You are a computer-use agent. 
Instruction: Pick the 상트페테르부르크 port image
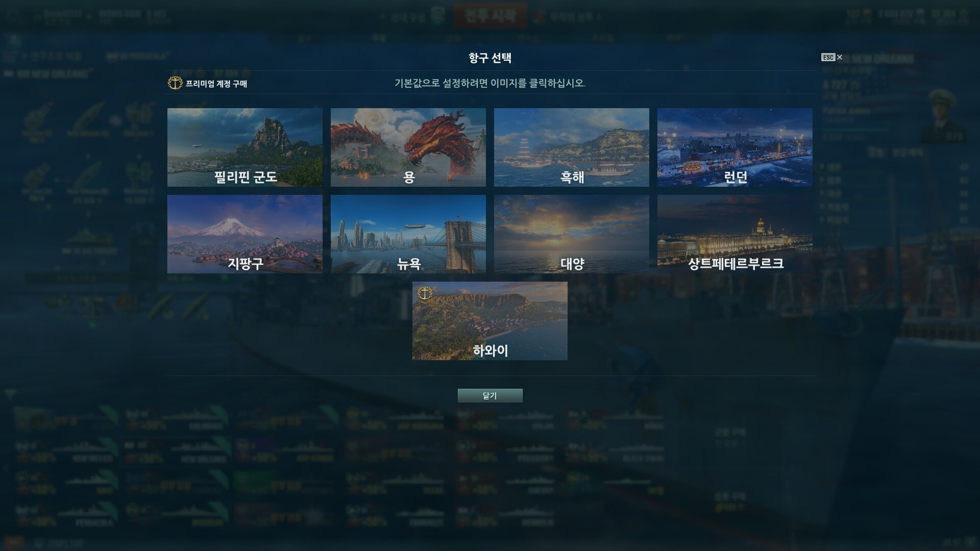click(735, 234)
